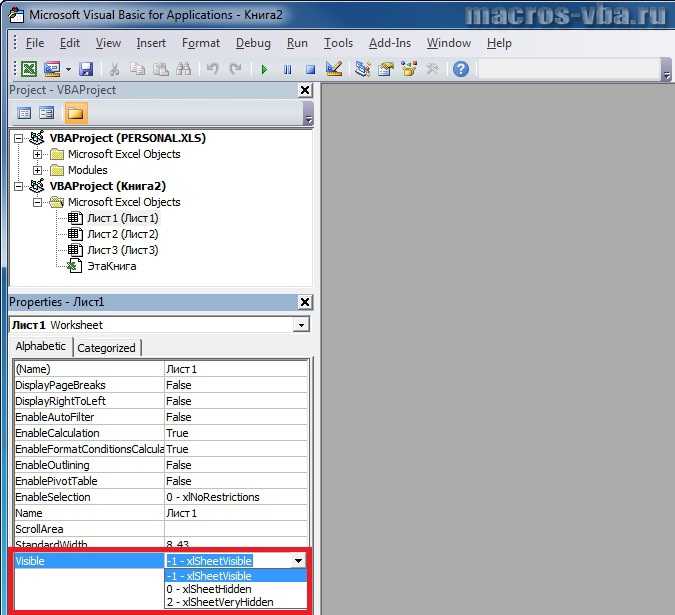Open the Insert menu

pos(151,43)
